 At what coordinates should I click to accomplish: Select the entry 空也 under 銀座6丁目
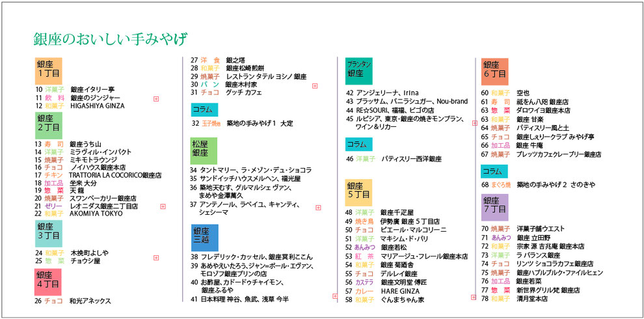[x=523, y=93]
